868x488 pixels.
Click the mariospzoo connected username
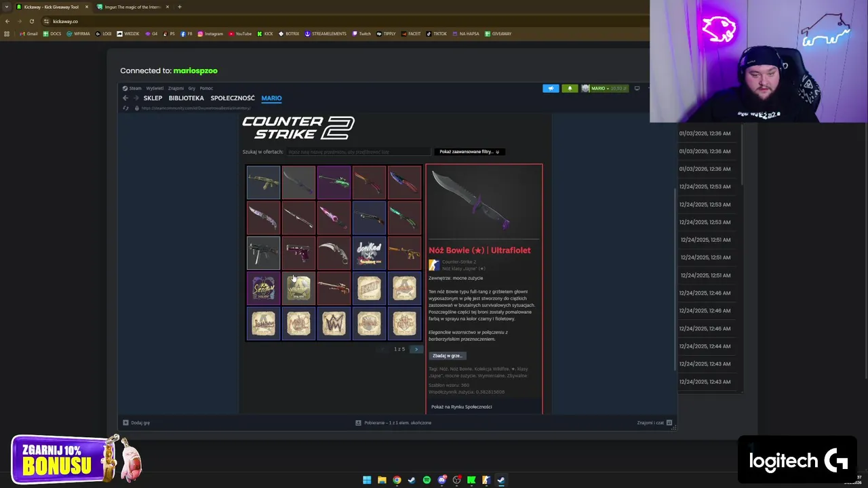pos(195,70)
